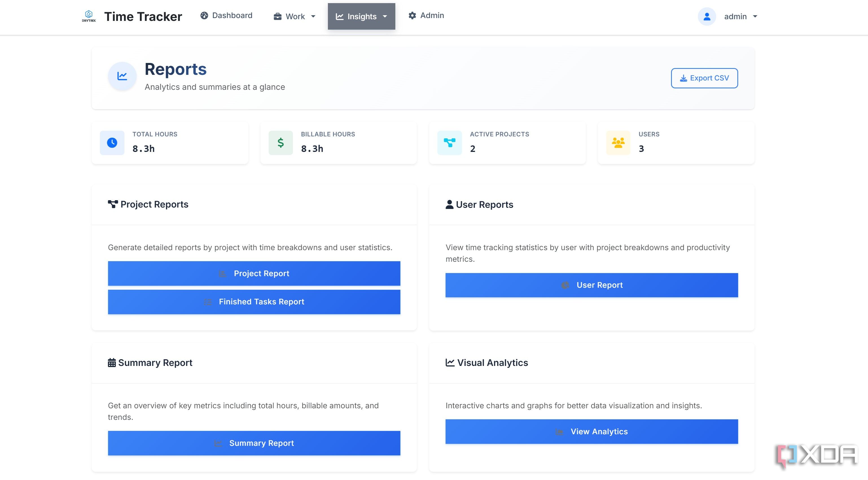This screenshot has width=868, height=480.
Task: Click the Dashboard gauge icon
Action: coord(204,16)
